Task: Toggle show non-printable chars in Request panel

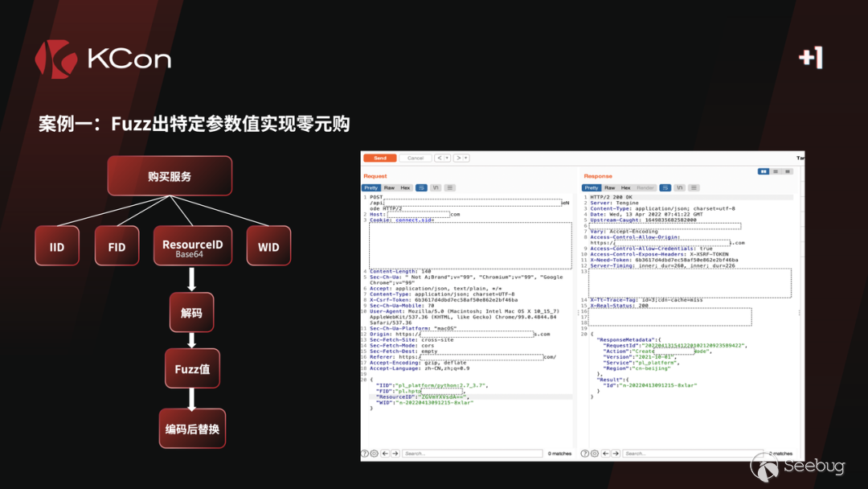Action: coord(436,187)
